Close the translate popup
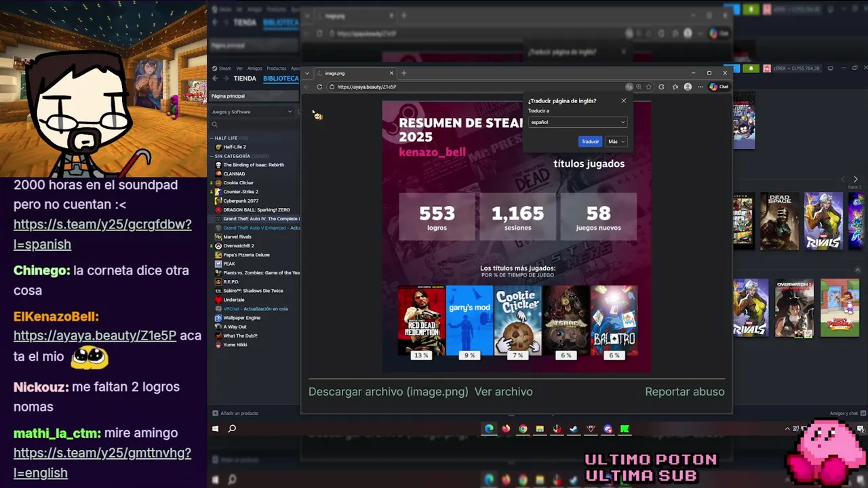 (x=624, y=101)
